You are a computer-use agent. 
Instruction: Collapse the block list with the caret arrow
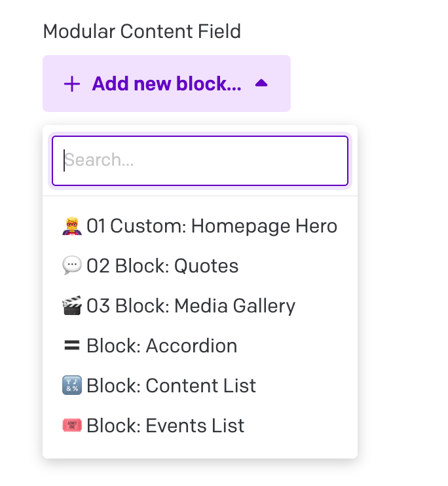(x=261, y=83)
